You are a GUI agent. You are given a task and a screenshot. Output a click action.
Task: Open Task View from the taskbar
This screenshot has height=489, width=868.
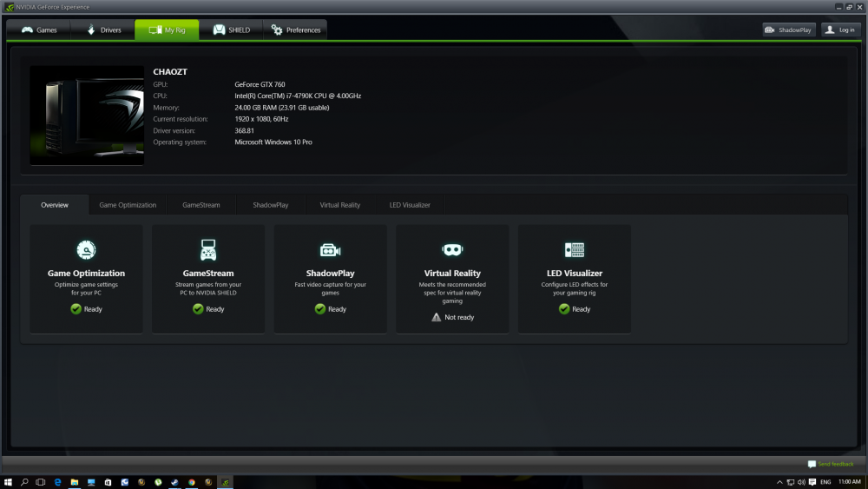(x=41, y=482)
